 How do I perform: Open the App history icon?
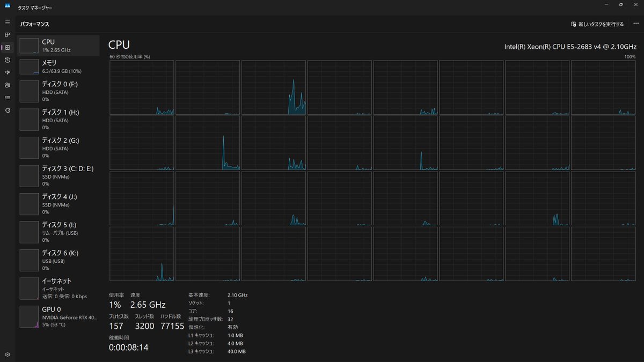[8, 60]
